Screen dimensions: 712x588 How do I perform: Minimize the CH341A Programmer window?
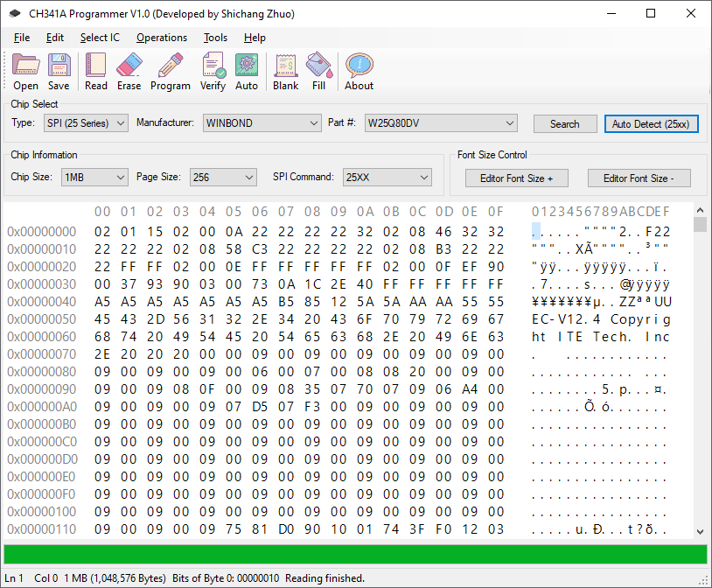pyautogui.click(x=611, y=13)
